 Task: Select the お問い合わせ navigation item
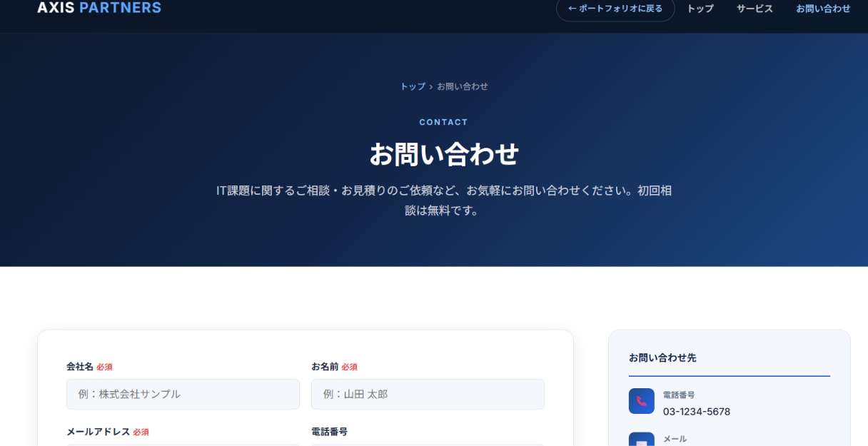[x=823, y=9]
